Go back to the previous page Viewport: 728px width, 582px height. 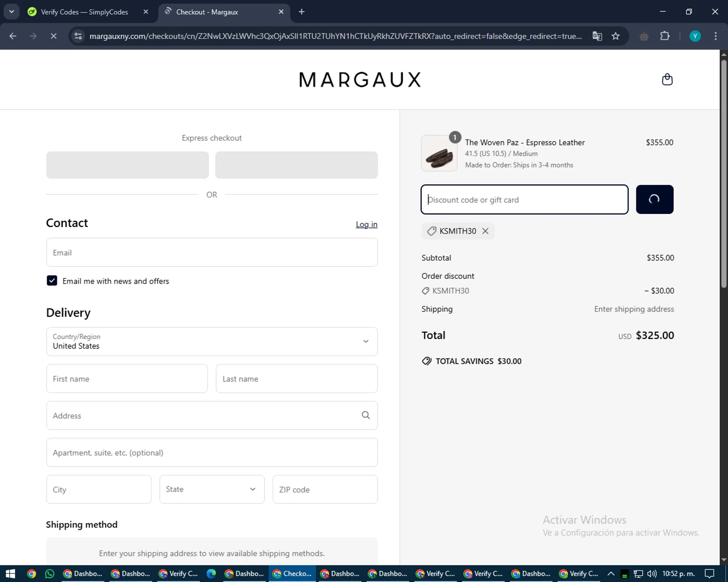(x=13, y=36)
